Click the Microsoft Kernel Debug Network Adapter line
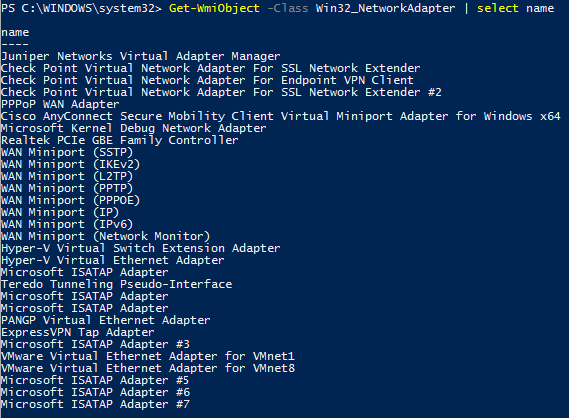This screenshot has height=418, width=569. tap(134, 128)
